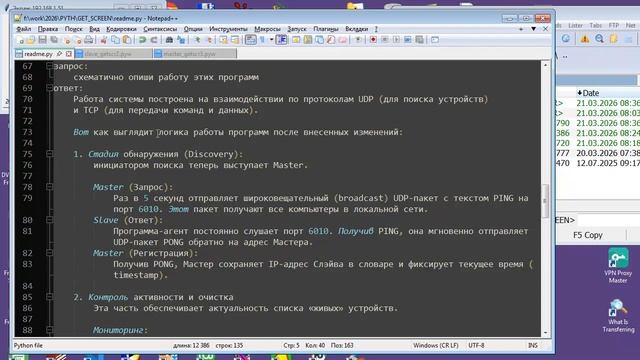Toggle synchronized vertical scrolling

point(223,40)
